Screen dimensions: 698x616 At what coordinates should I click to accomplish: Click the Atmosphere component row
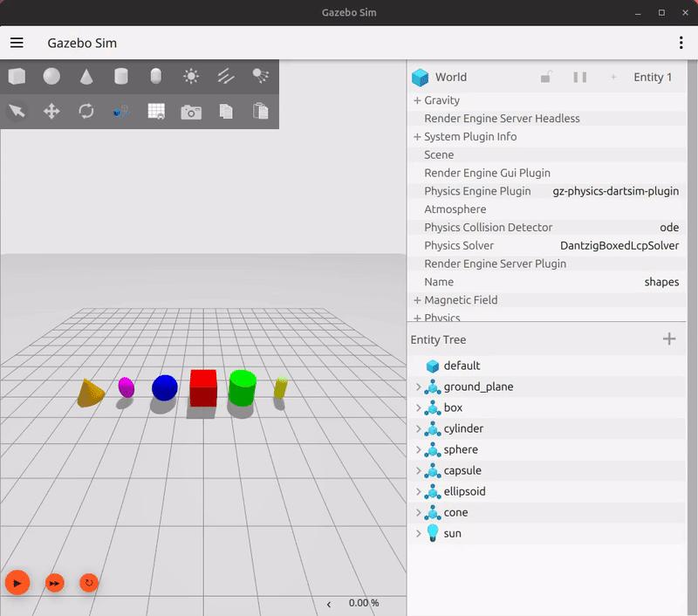(547, 209)
